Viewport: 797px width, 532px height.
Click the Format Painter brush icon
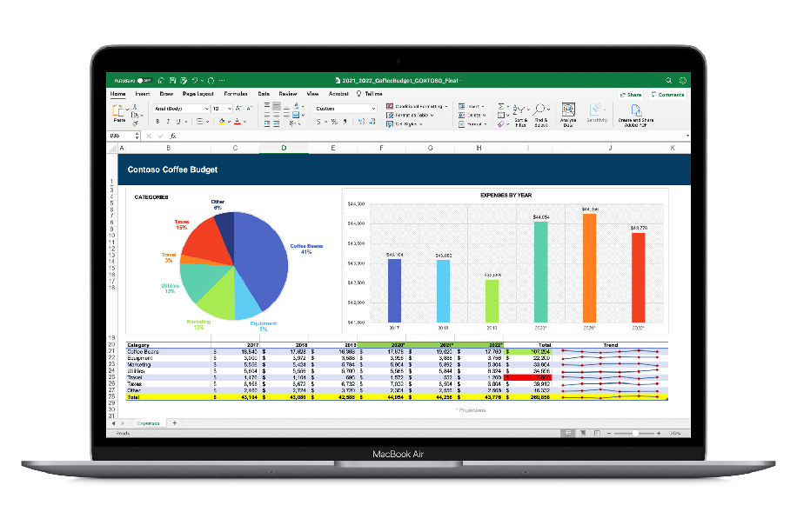(135, 123)
